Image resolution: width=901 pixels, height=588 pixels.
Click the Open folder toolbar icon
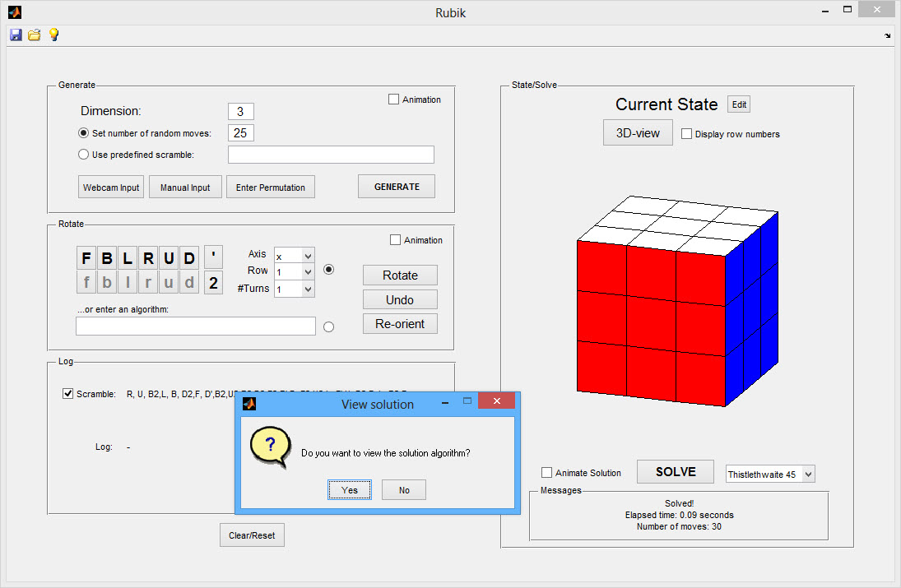click(x=35, y=35)
